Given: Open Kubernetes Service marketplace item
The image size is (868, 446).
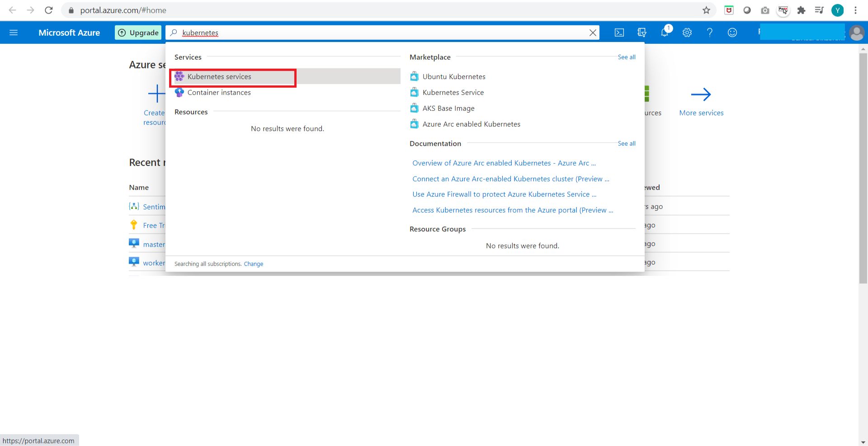Looking at the screenshot, I should (453, 92).
